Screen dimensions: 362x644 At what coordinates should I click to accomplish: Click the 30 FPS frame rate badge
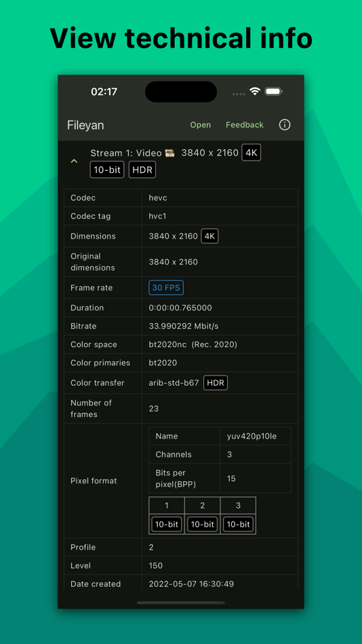coord(166,287)
